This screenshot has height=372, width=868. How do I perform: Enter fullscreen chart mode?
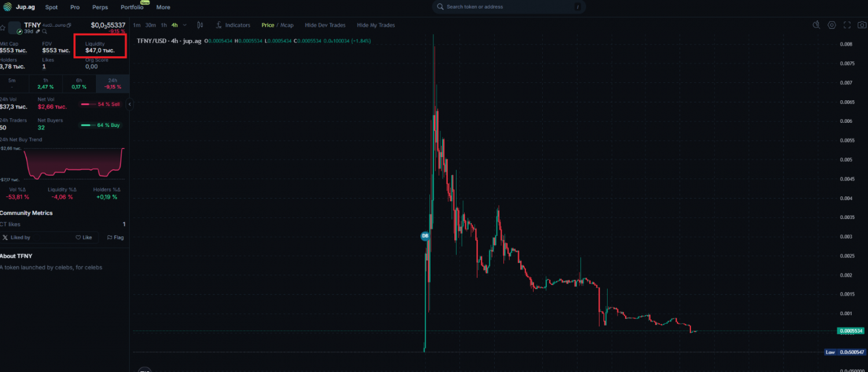[847, 25]
